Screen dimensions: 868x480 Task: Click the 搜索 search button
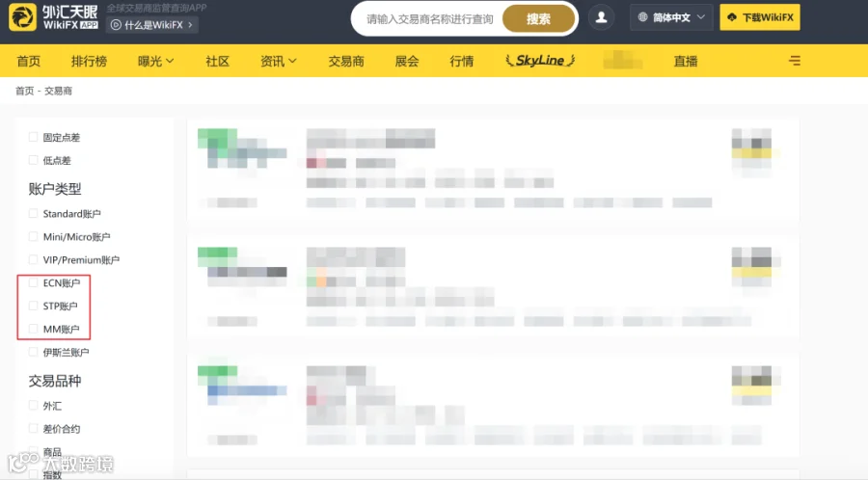click(x=538, y=19)
